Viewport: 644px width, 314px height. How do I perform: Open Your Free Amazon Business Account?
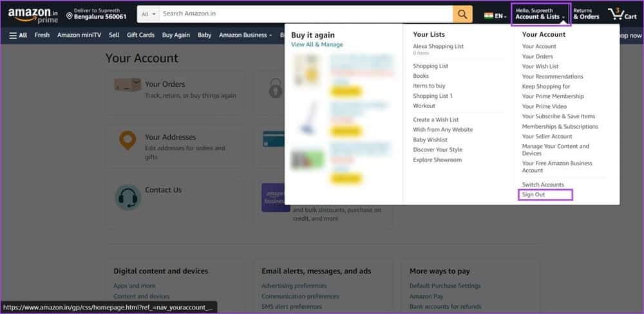click(x=557, y=167)
